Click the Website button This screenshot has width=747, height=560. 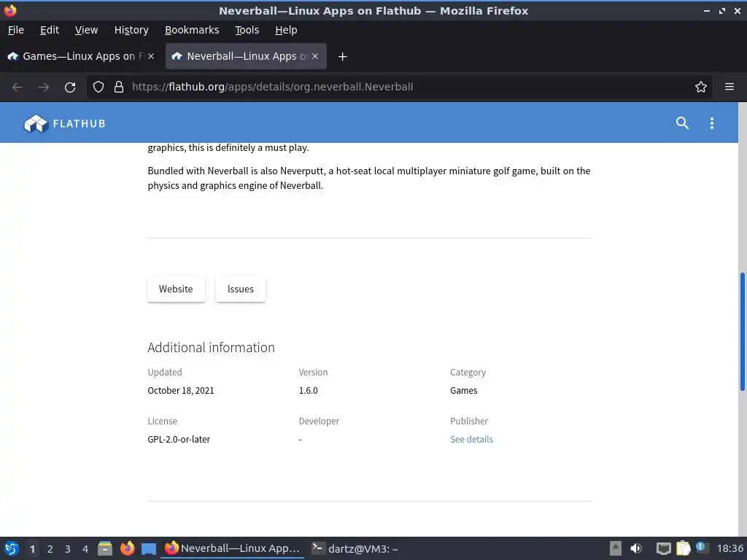coord(176,289)
